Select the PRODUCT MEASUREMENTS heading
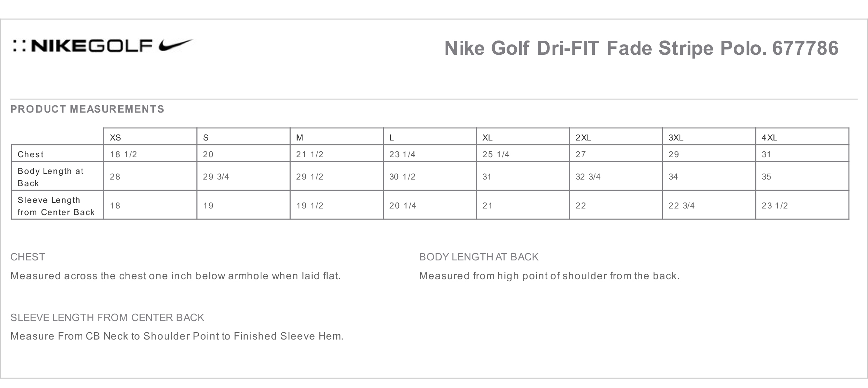 click(87, 109)
